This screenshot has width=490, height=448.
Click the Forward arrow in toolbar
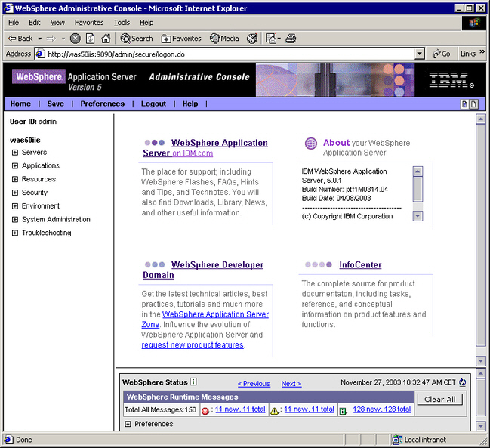point(51,39)
